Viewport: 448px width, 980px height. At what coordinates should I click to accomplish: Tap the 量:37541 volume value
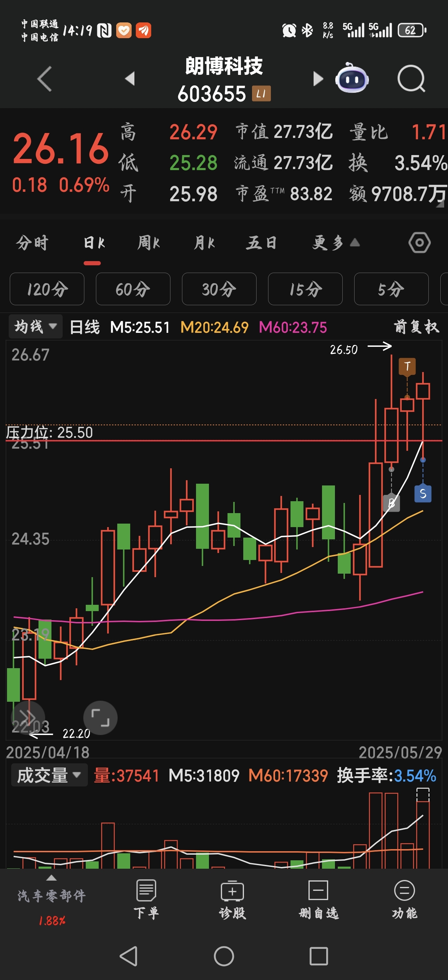(x=126, y=776)
